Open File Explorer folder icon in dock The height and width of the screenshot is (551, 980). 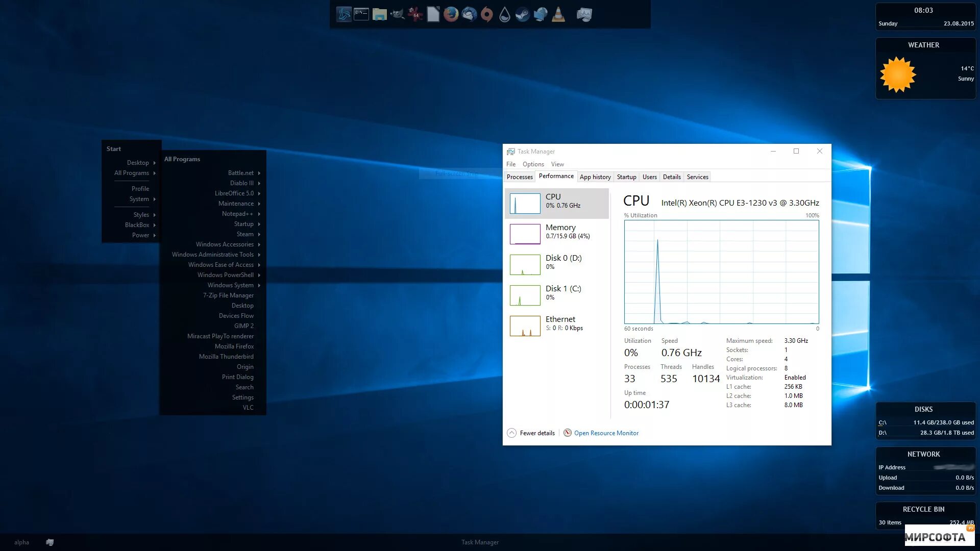point(379,14)
